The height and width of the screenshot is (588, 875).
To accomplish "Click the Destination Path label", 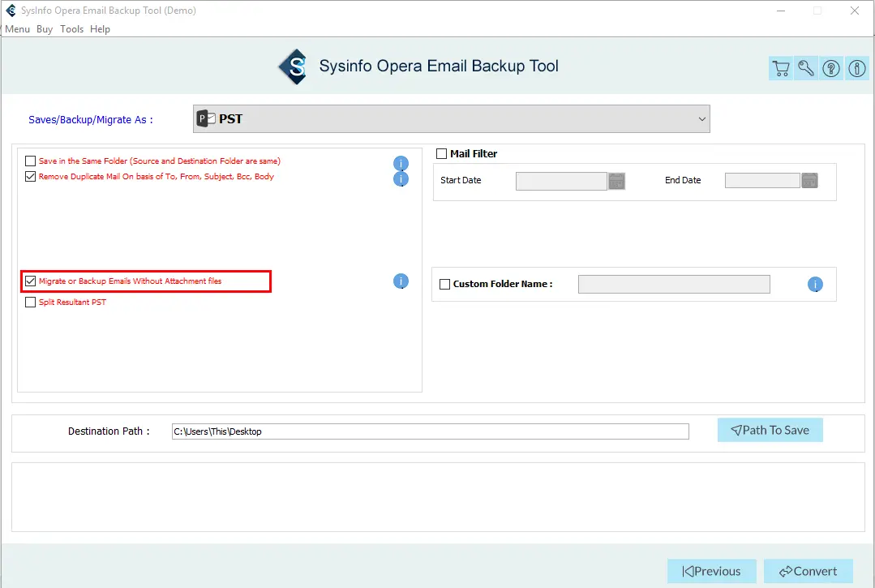I will [109, 431].
